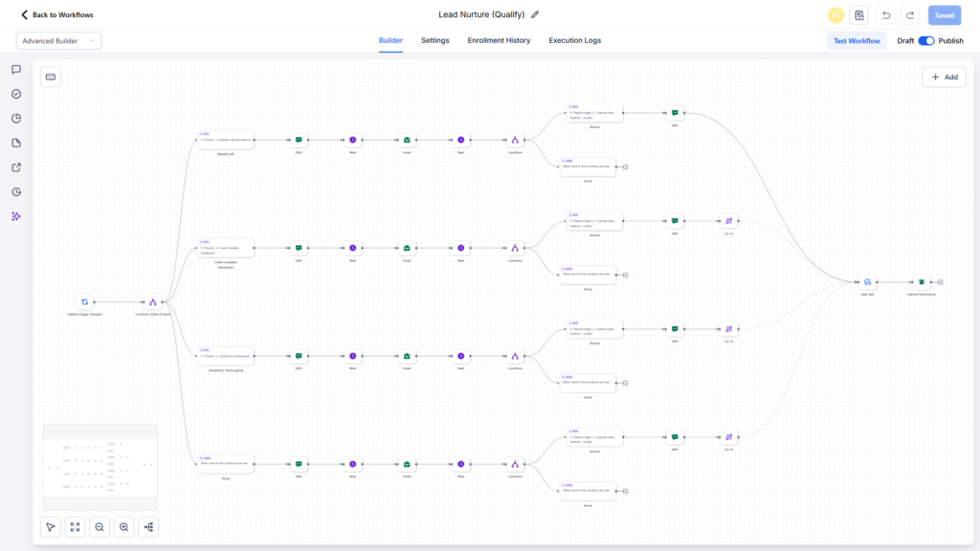Click the keyboard shortcuts icon on canvas
The image size is (980, 551).
tap(51, 77)
